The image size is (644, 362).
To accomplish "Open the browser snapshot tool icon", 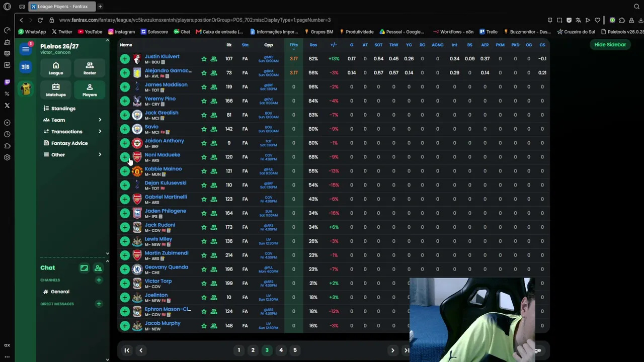I will (x=559, y=20).
